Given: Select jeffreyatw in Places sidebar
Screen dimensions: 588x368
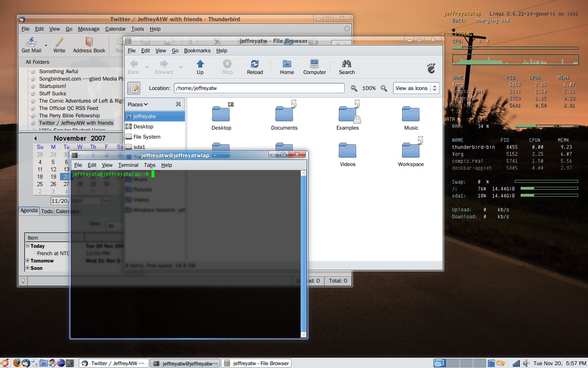Looking at the screenshot, I should pyautogui.click(x=155, y=116).
